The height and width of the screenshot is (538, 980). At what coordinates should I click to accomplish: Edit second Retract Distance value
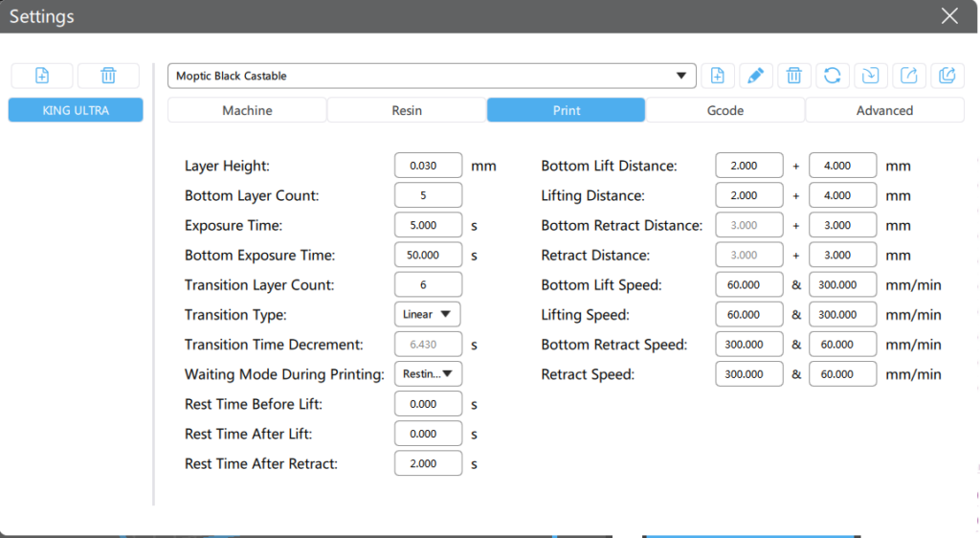pos(842,255)
